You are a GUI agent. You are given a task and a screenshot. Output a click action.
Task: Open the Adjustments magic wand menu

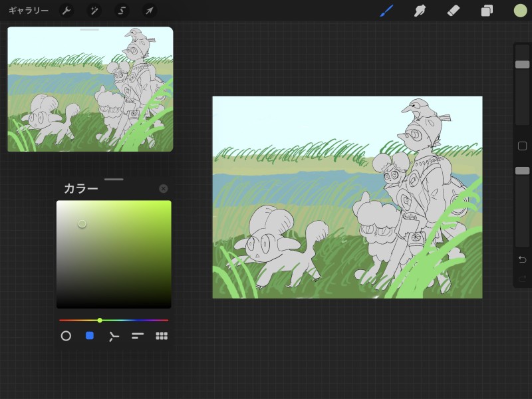pyautogui.click(x=94, y=11)
